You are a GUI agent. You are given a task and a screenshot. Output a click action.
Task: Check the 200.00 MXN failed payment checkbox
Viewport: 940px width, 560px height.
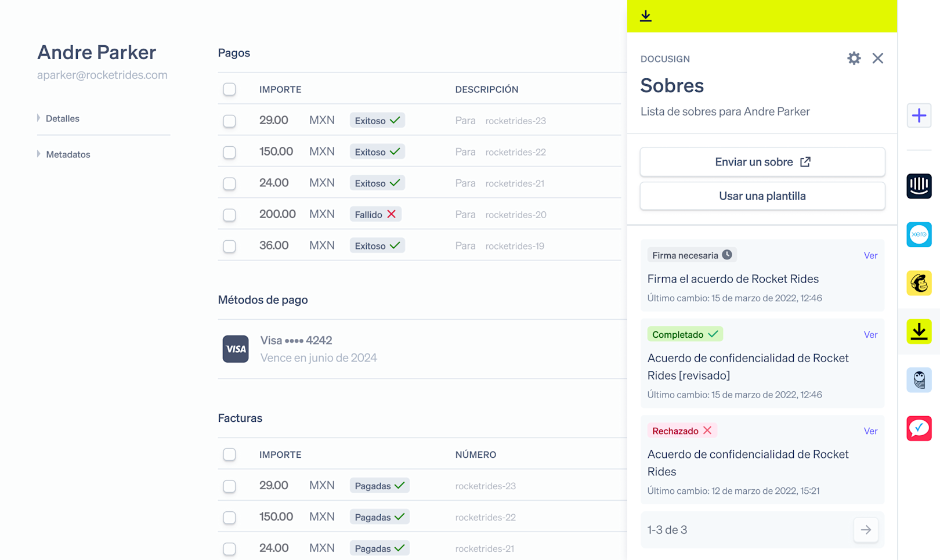(x=229, y=215)
